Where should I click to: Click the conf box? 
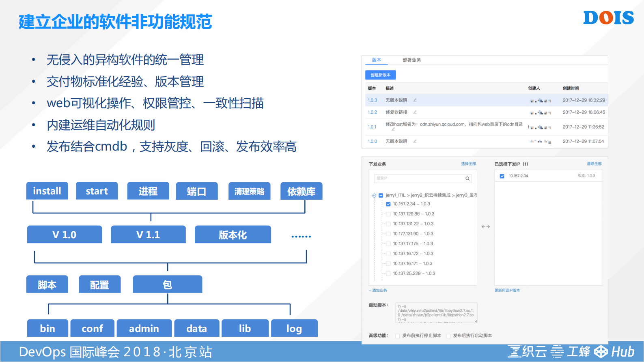[93, 328]
